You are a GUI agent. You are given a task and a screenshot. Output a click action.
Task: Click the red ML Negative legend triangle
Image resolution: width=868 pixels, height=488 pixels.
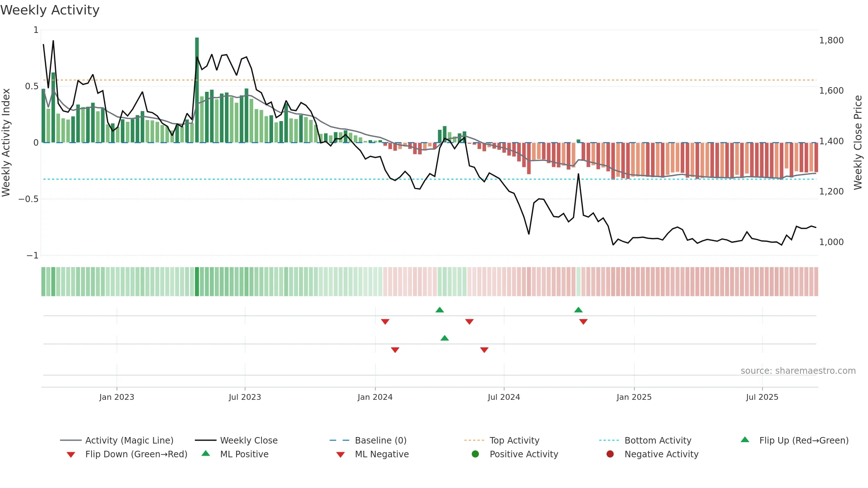[340, 455]
